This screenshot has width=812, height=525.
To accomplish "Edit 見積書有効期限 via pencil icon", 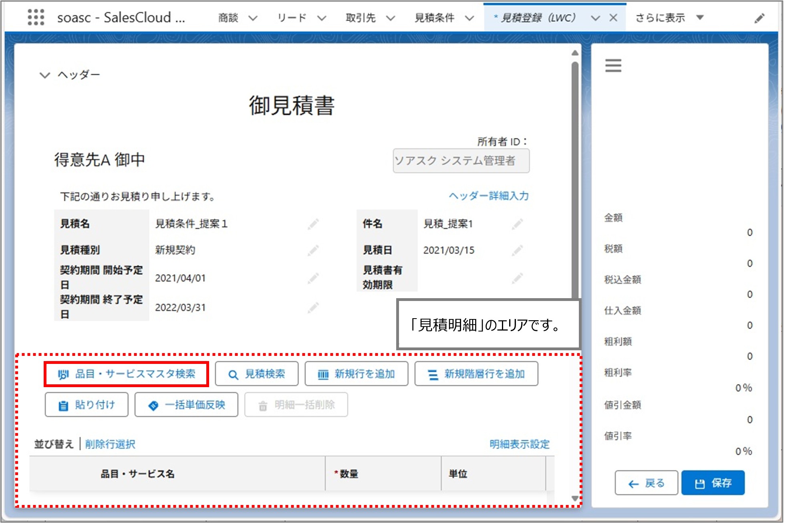I will tap(517, 277).
